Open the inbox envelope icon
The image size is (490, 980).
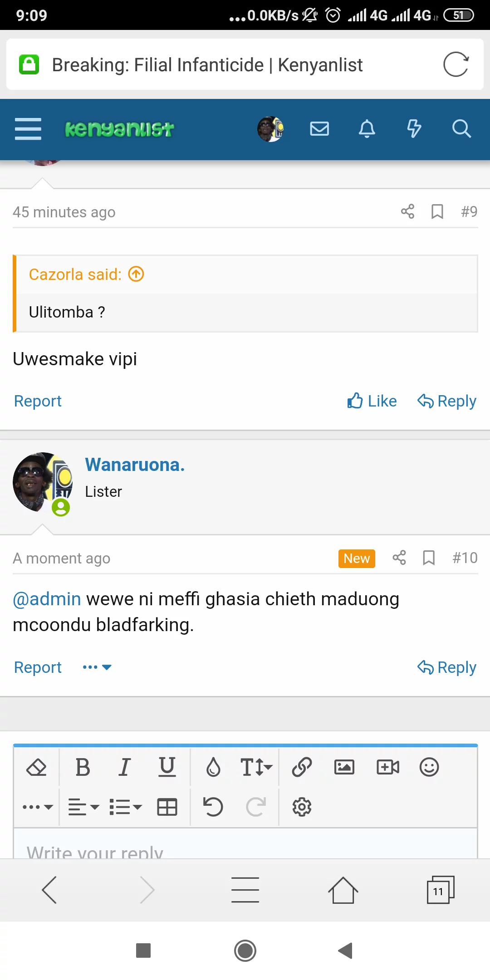pos(319,129)
